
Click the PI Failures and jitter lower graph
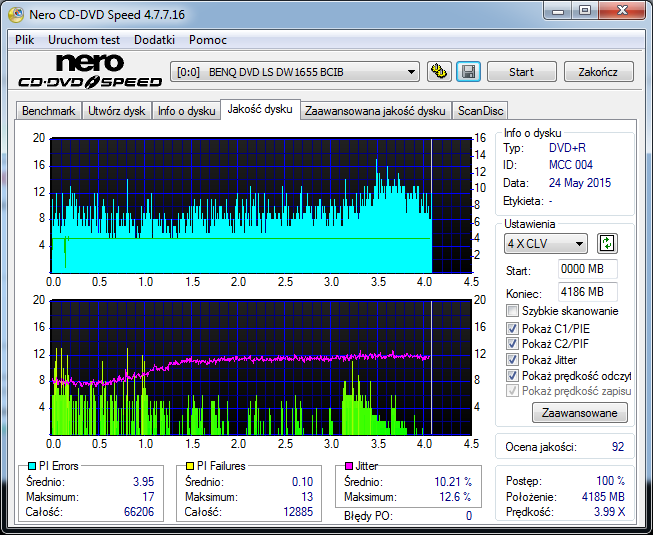pyautogui.click(x=261, y=368)
